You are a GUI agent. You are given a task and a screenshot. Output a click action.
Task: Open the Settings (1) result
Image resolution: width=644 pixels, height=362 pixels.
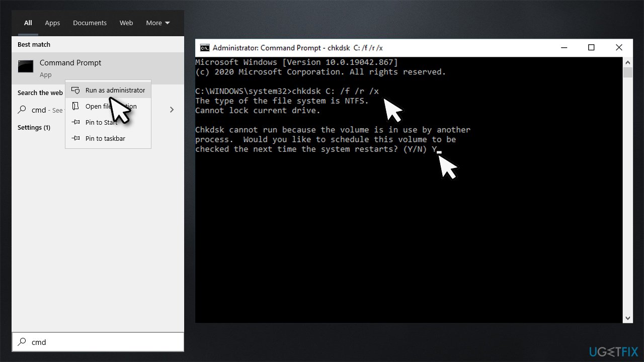point(34,127)
